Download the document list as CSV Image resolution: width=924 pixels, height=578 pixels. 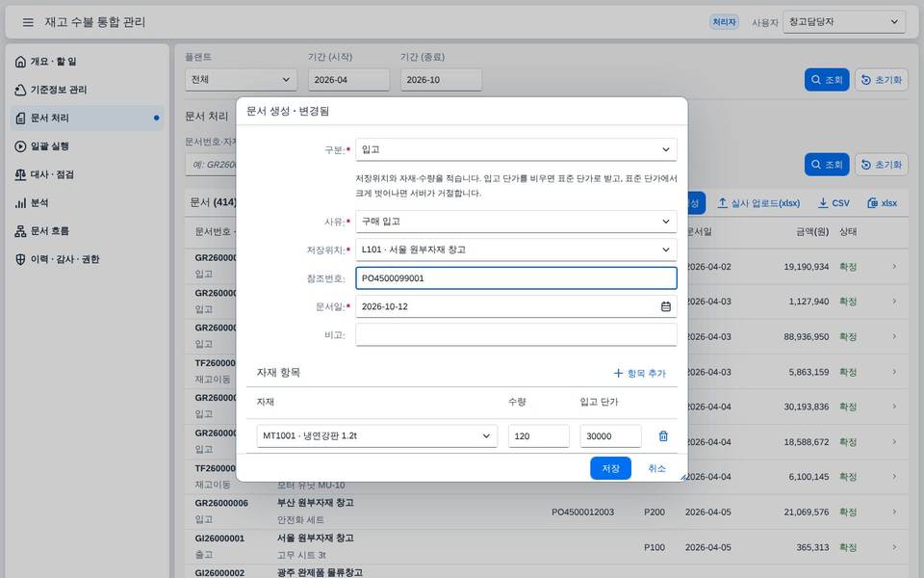[x=834, y=203]
